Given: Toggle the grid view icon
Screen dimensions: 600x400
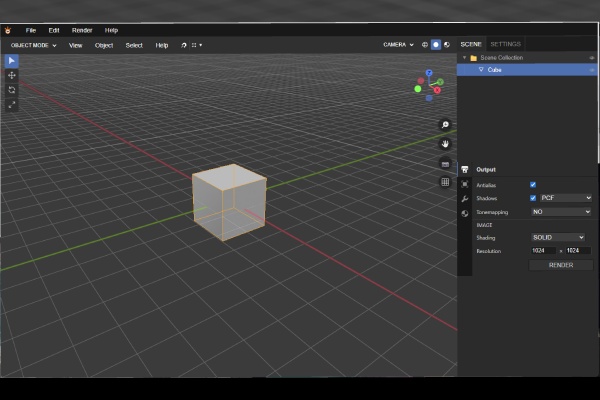Looking at the screenshot, I should (x=445, y=182).
